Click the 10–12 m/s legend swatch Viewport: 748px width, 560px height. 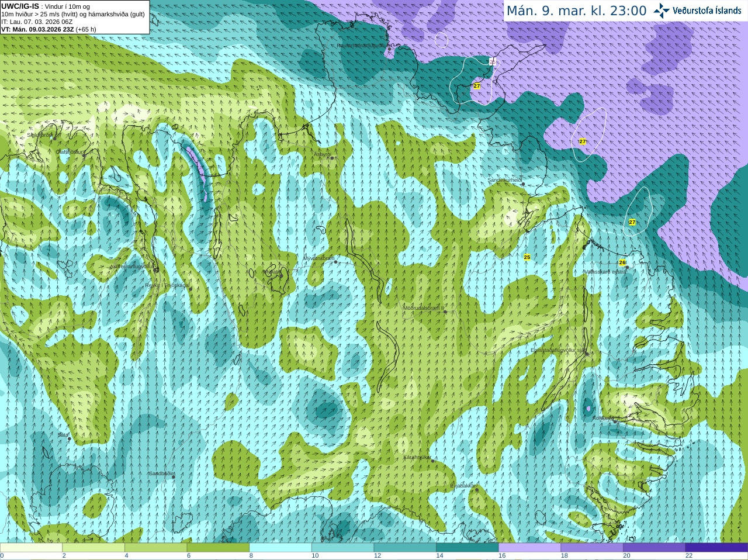pyautogui.click(x=342, y=547)
